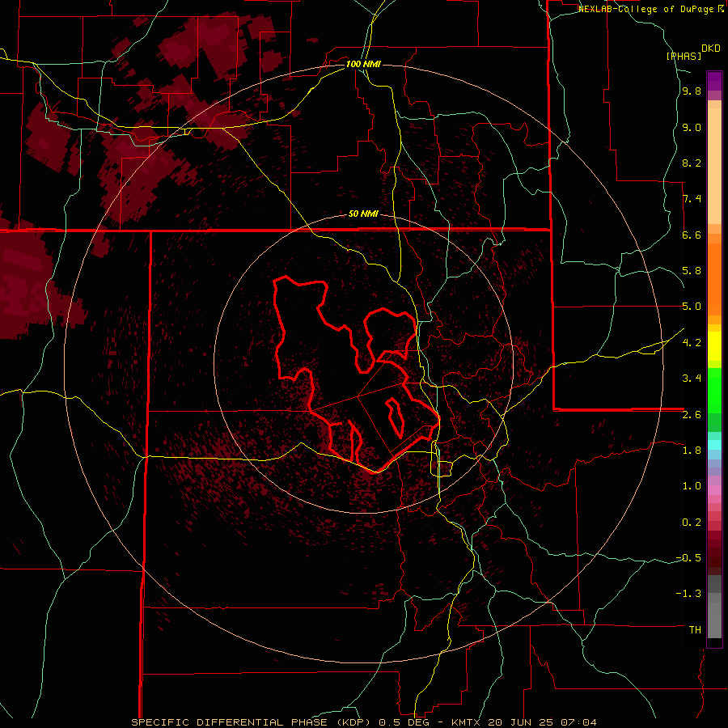Screen dimensions: 728x728
Task: Click the 'TH' threshold label on the scale
Action: pos(695,630)
